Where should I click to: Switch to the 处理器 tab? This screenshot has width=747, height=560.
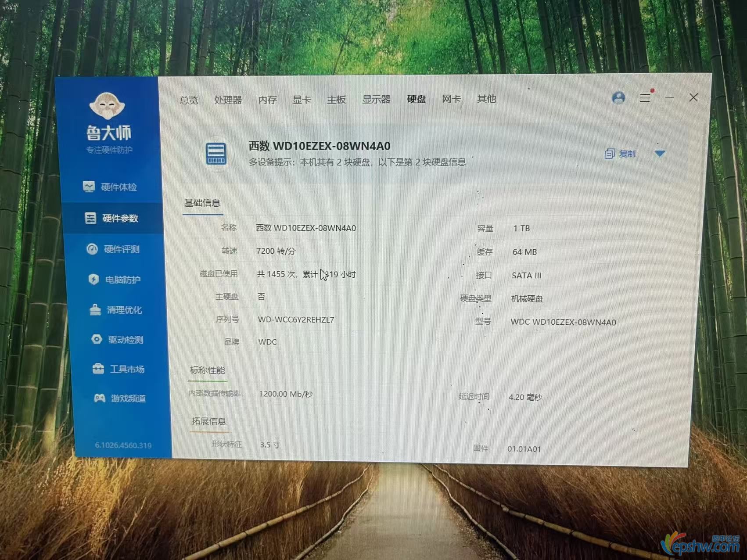point(228,100)
